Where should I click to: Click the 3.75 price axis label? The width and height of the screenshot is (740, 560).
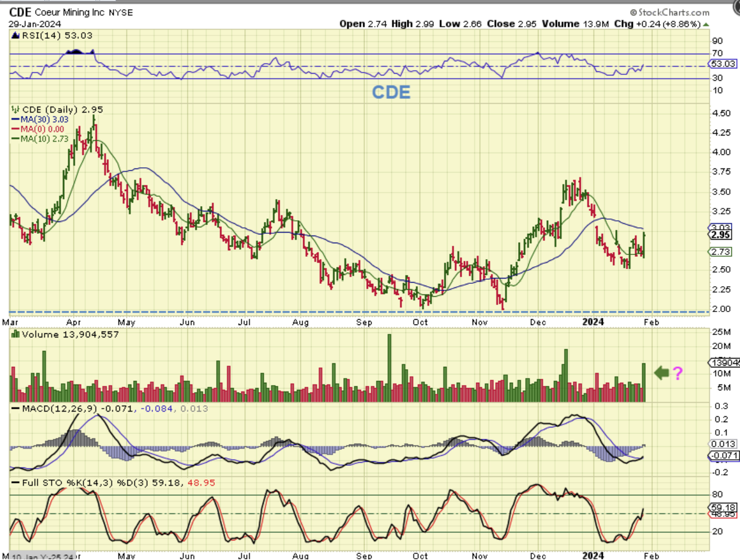click(x=721, y=172)
